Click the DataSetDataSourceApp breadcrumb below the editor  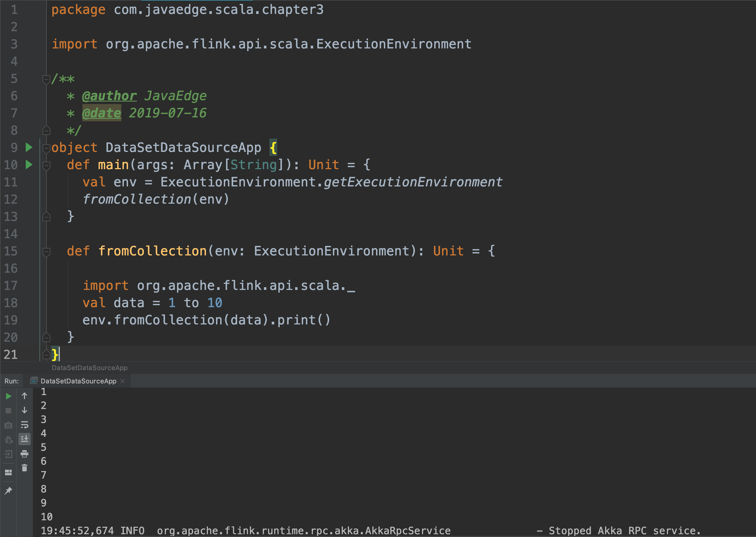[x=89, y=368]
